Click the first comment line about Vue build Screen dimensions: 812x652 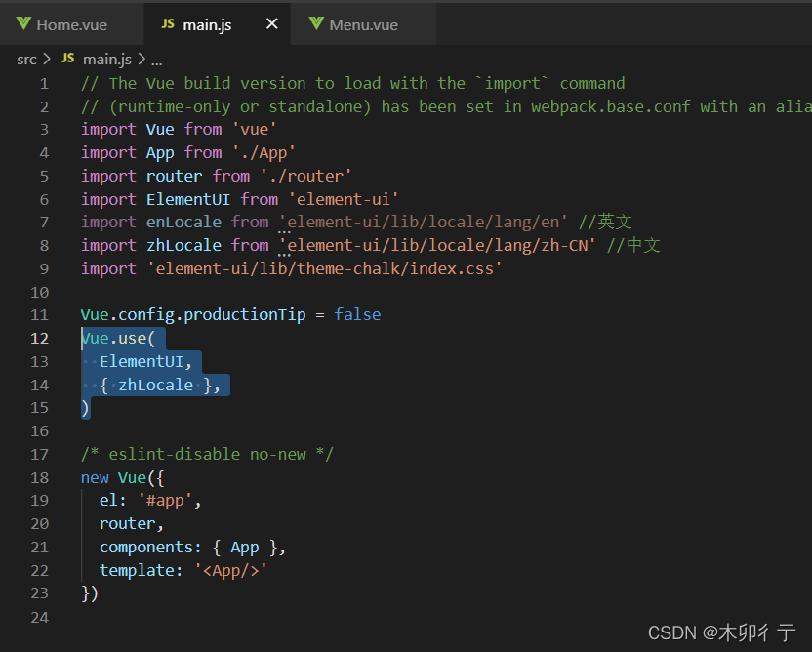(x=352, y=83)
